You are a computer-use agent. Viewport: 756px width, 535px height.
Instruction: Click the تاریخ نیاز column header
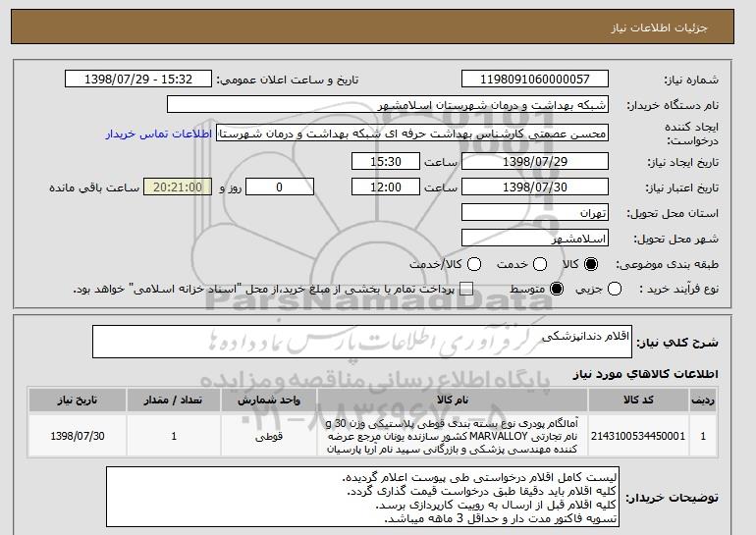coord(78,401)
